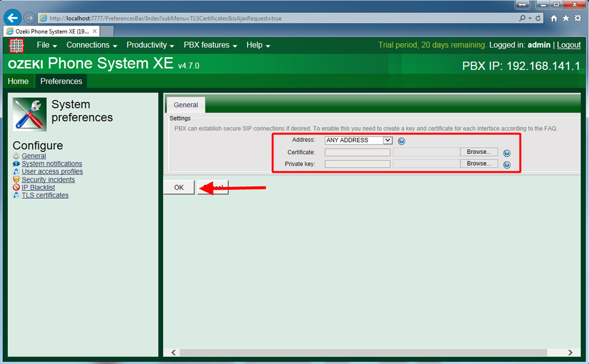Screen dimensions: 589x364
Task: Click the search magnifier in address bar
Action: point(522,18)
